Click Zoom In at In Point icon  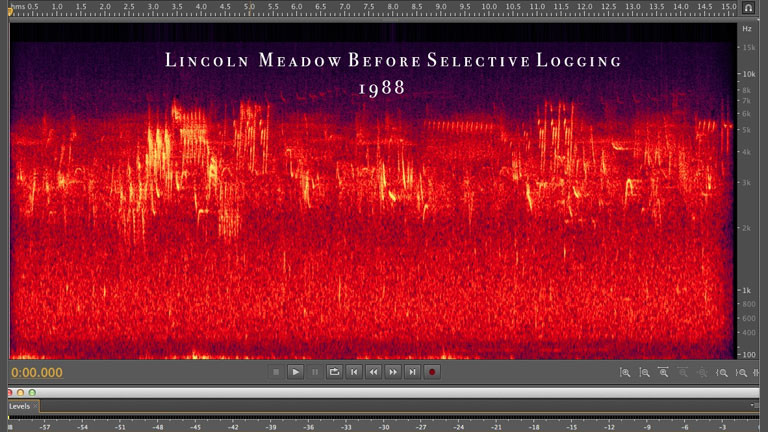(x=721, y=373)
